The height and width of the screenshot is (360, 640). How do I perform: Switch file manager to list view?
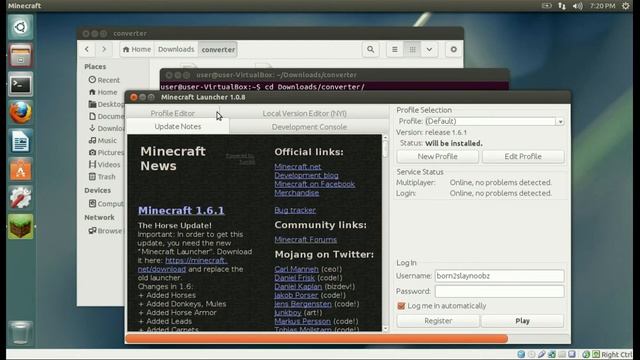point(395,49)
